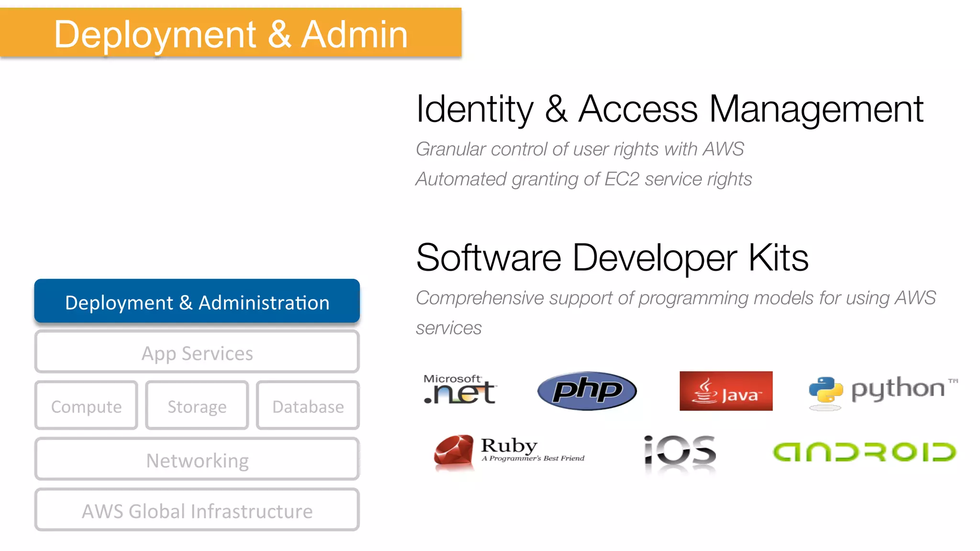Viewport: 980px width, 551px height.
Task: Click the Software Developer Kits heading
Action: (612, 258)
